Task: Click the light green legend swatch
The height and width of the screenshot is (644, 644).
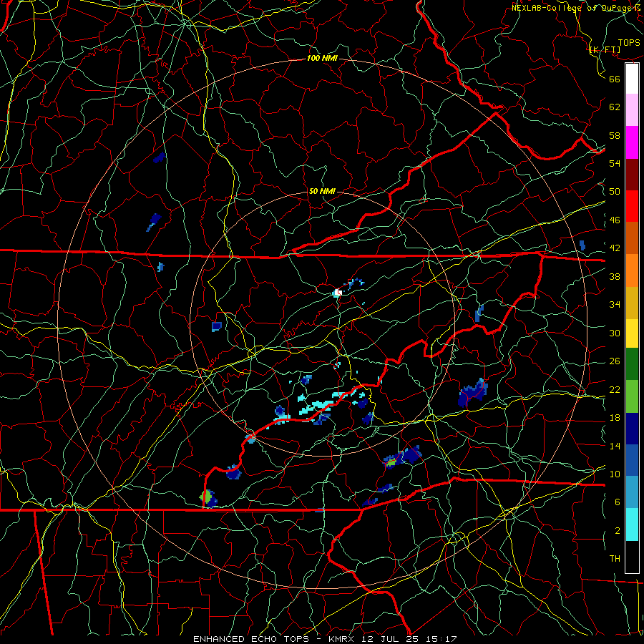Action: point(632,396)
